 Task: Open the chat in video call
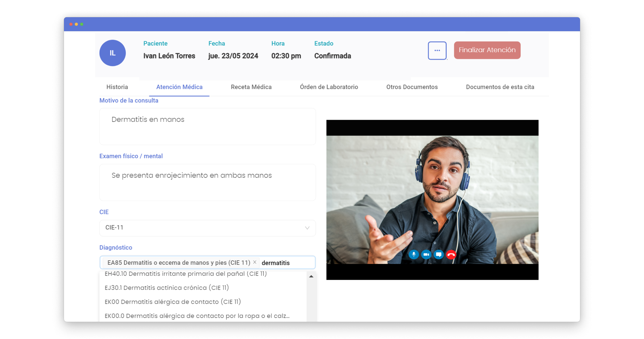[x=439, y=254]
